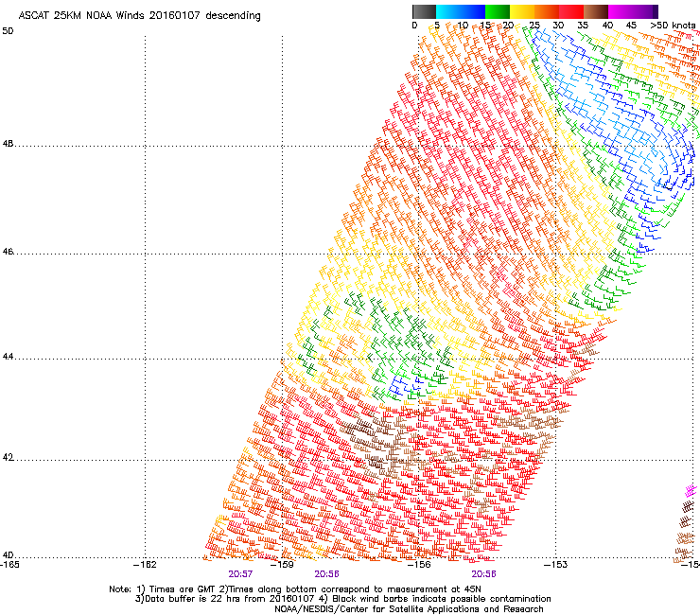The image size is (700, 615).
Task: Click the latitude label 50
Action: (8, 31)
